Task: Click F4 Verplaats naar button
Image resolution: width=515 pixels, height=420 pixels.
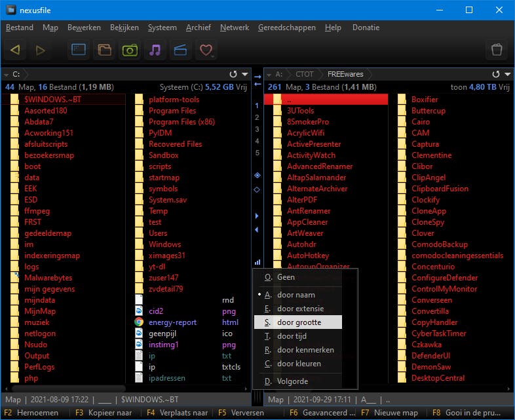Action: click(178, 413)
